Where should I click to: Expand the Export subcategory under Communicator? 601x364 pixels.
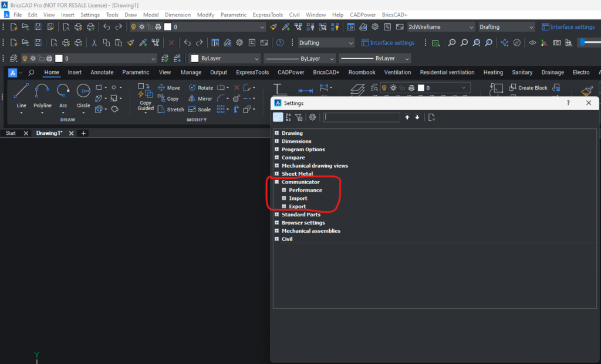click(284, 206)
